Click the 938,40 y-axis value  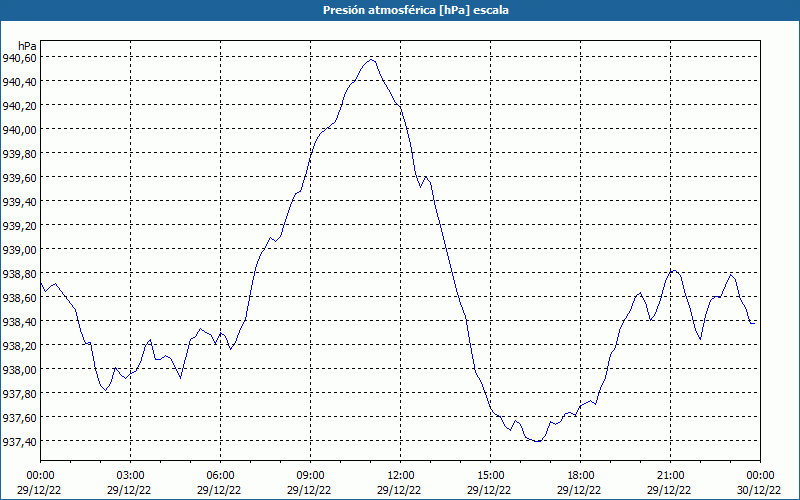(19, 321)
